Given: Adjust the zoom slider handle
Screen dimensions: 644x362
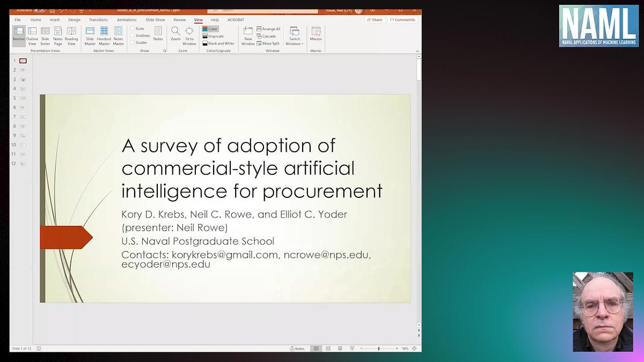Looking at the screenshot, I should (378, 349).
